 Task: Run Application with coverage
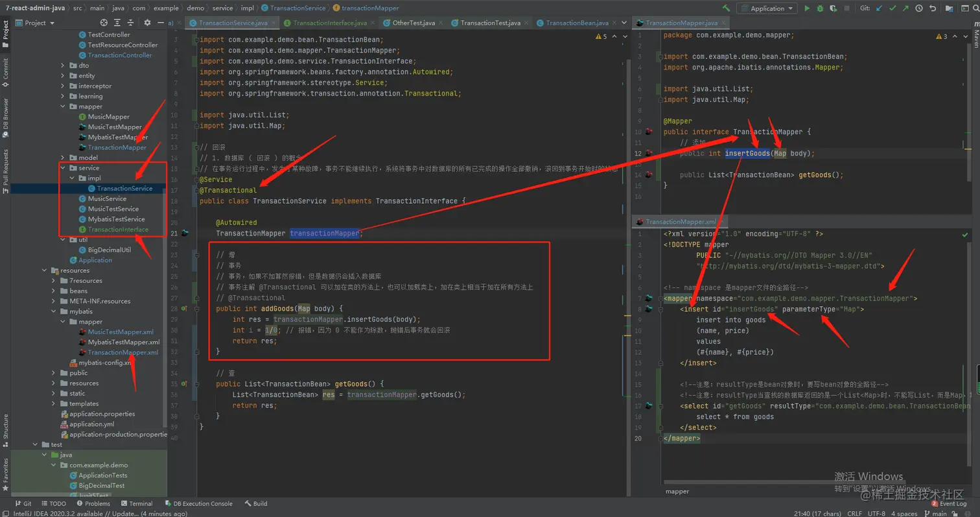(833, 8)
